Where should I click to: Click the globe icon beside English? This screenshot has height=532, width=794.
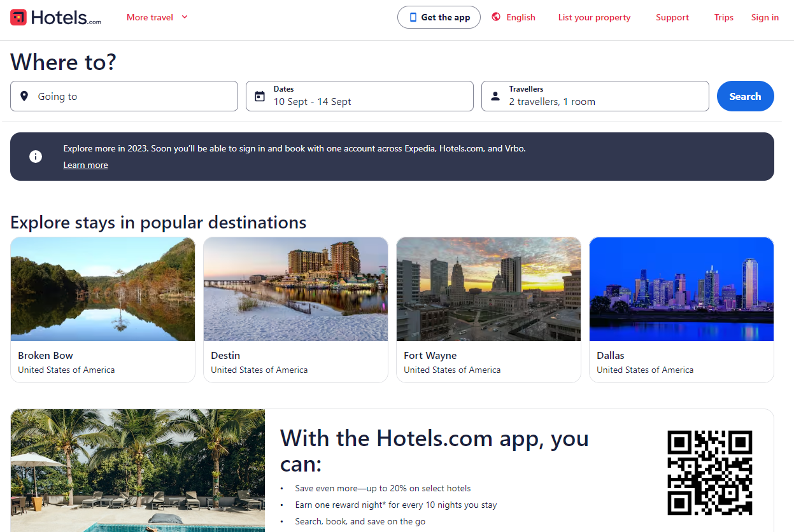(496, 17)
